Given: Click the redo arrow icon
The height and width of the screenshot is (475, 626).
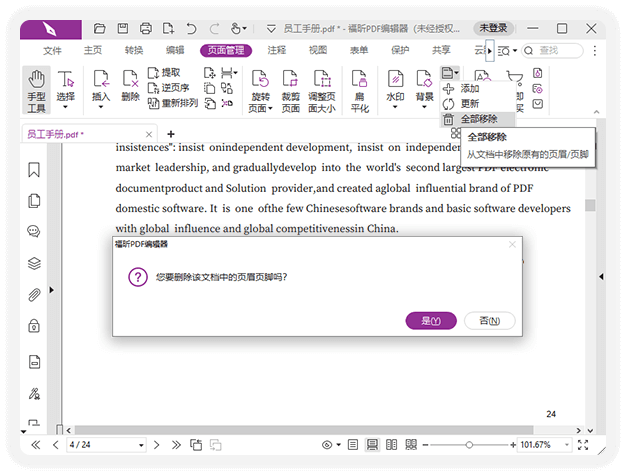Looking at the screenshot, I should pos(214,29).
